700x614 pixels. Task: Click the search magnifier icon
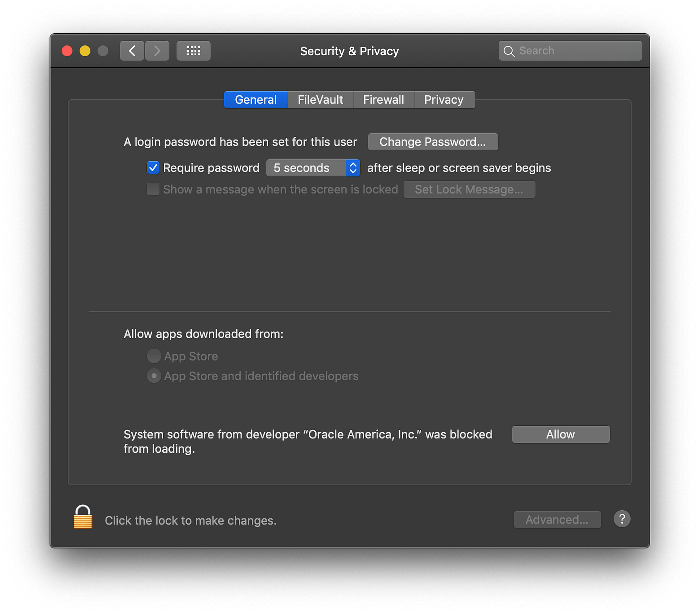pyautogui.click(x=509, y=51)
